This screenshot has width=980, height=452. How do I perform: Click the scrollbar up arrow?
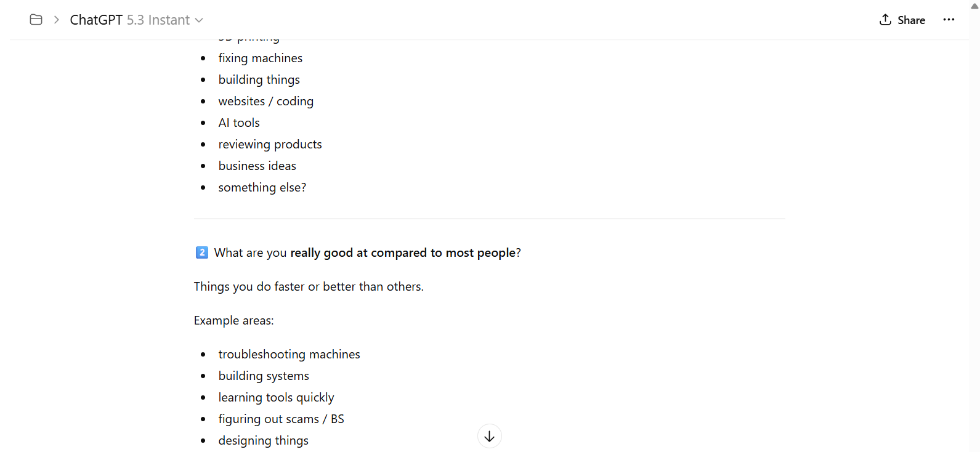974,6
